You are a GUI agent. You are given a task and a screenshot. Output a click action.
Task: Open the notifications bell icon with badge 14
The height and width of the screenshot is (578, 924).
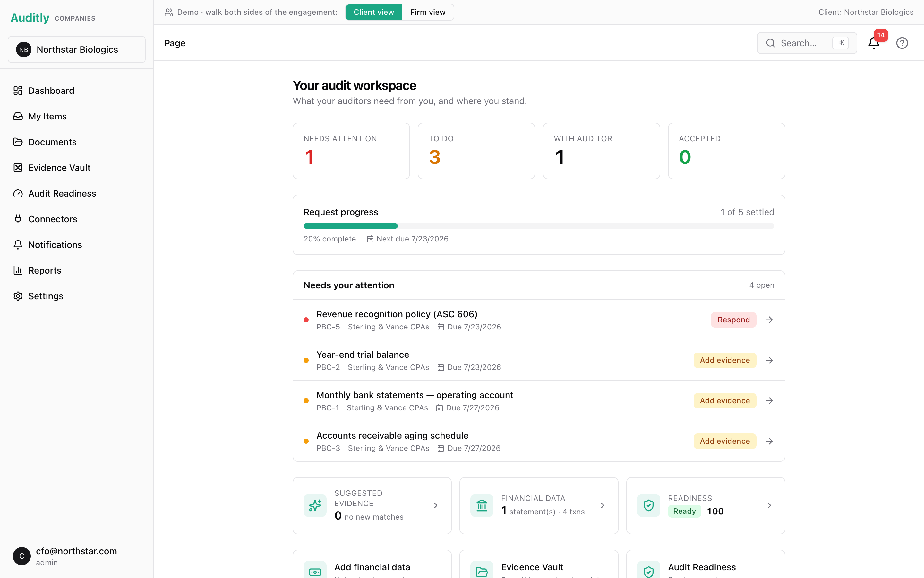(874, 43)
